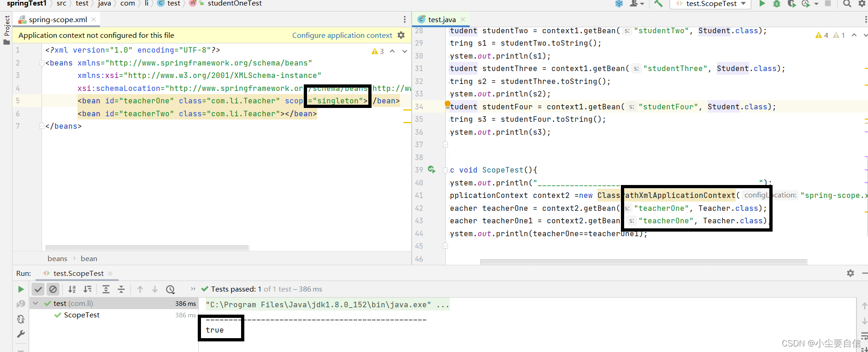
Task: Go to previous highlighted error in XML editor
Action: [392, 51]
